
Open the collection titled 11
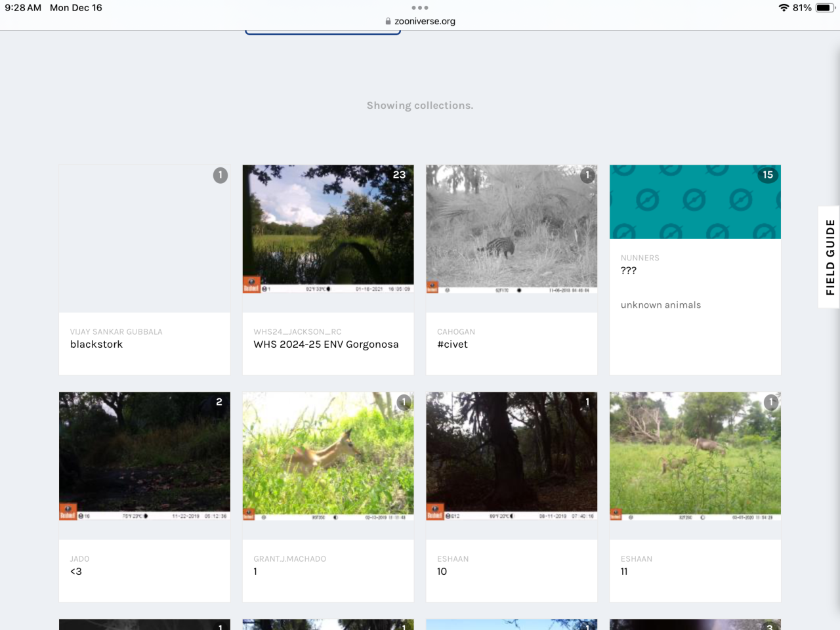point(624,572)
